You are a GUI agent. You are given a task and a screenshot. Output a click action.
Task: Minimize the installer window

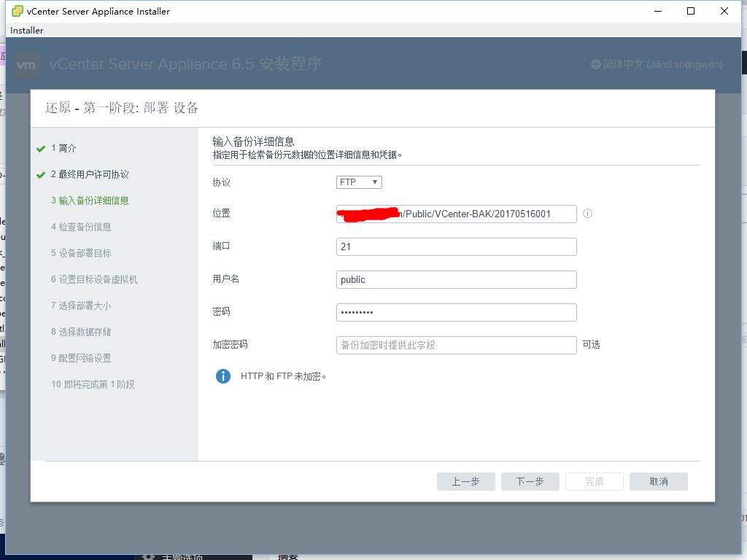click(658, 11)
